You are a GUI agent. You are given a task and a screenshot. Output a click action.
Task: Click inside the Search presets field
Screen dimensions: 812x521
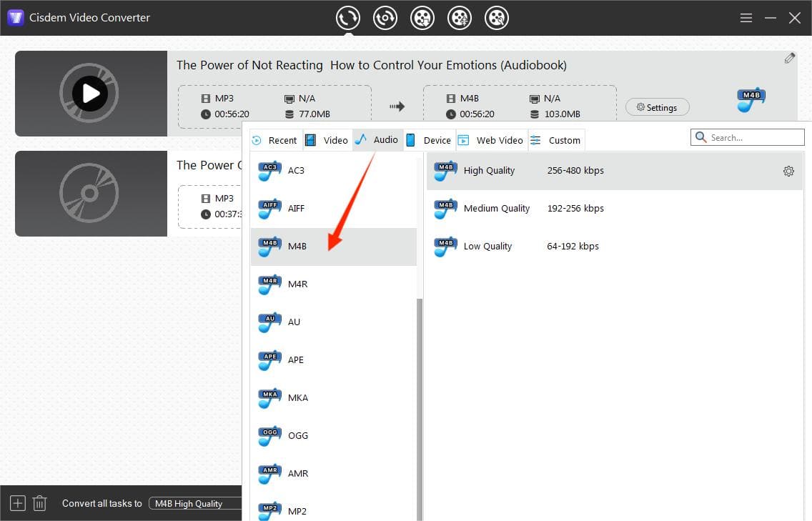coord(747,137)
